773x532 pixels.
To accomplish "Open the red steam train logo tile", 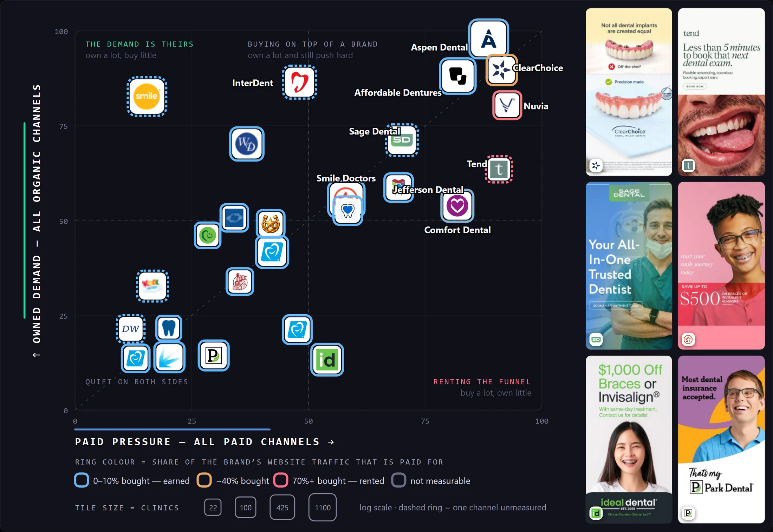I will click(240, 282).
